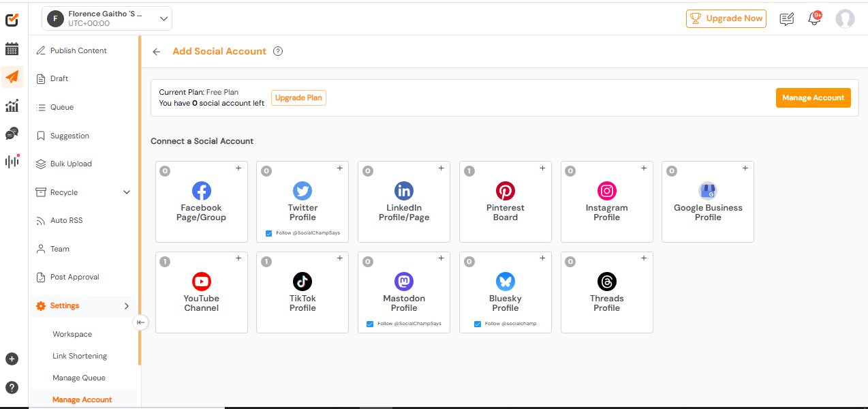
Task: Click the help icon beside Add Social Account
Action: 278,51
